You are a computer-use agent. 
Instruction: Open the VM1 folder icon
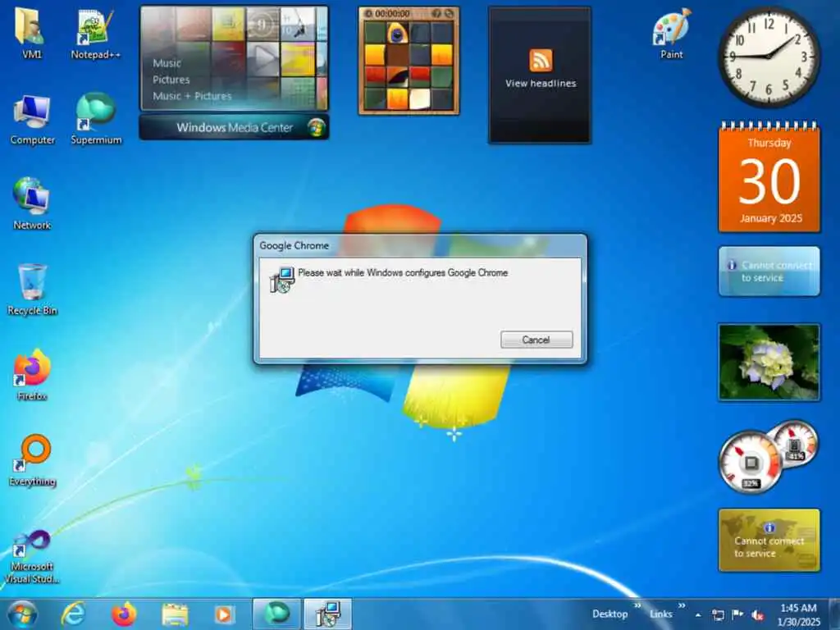click(31, 32)
